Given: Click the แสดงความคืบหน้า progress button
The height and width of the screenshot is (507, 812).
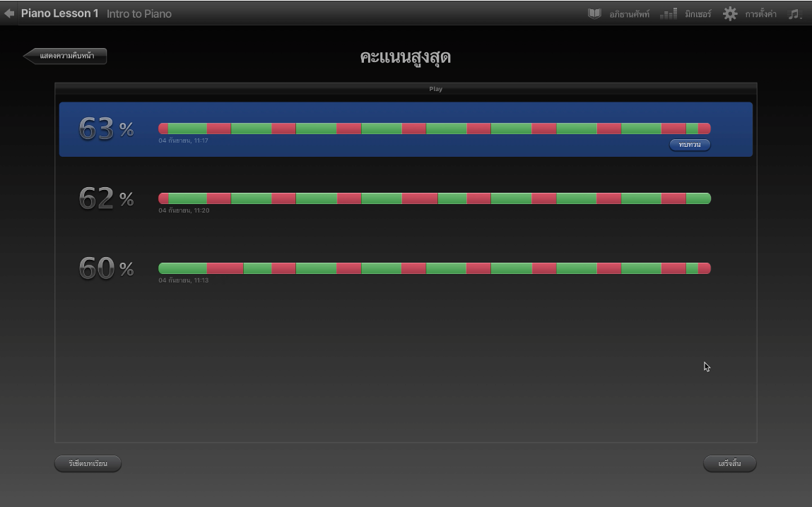Looking at the screenshot, I should pyautogui.click(x=65, y=56).
